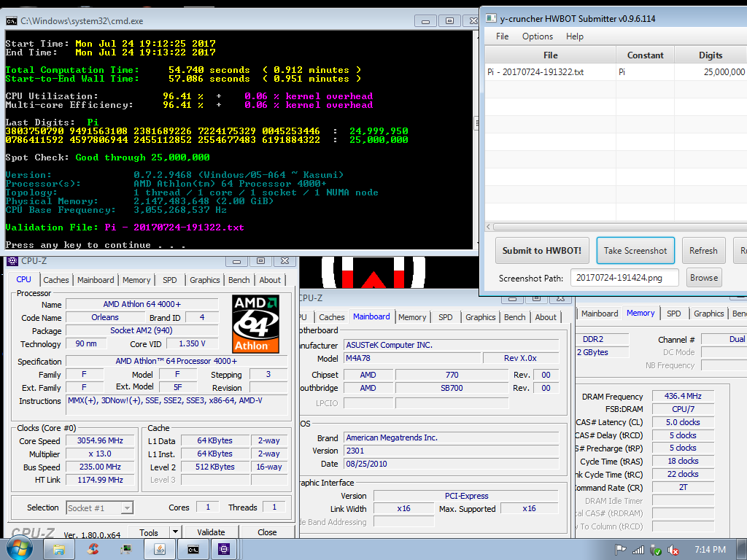This screenshot has height=560, width=747.
Task: Click the 'ASUSTeK Computer INC.' manufacturer value
Action: point(451,345)
